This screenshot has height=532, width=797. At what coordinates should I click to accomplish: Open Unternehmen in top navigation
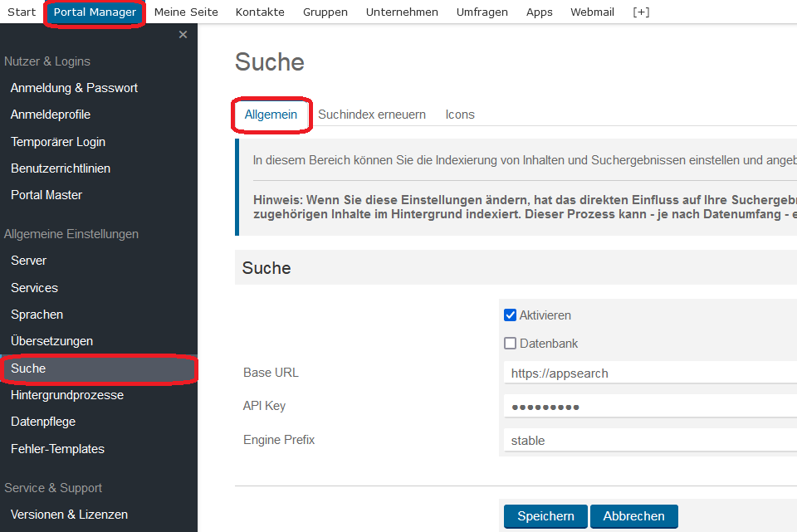tap(402, 12)
